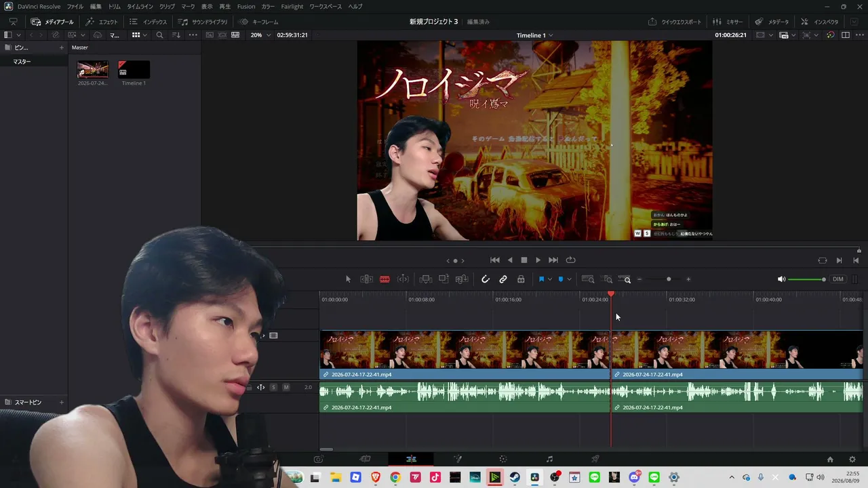This screenshot has height=488, width=868.
Task: Toggle Loop playback button
Action: click(x=571, y=260)
